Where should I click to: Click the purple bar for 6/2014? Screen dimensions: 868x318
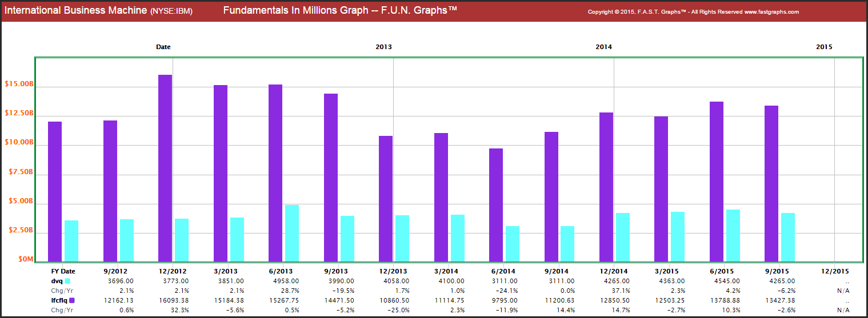496,205
